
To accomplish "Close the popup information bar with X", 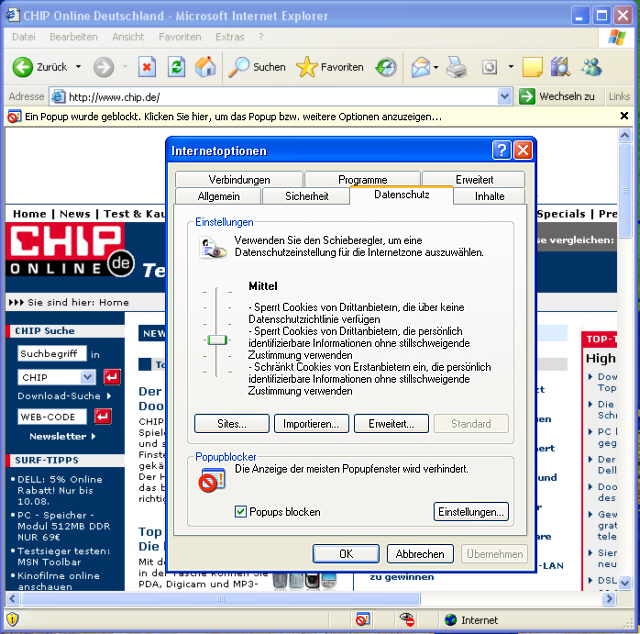I will (x=624, y=116).
